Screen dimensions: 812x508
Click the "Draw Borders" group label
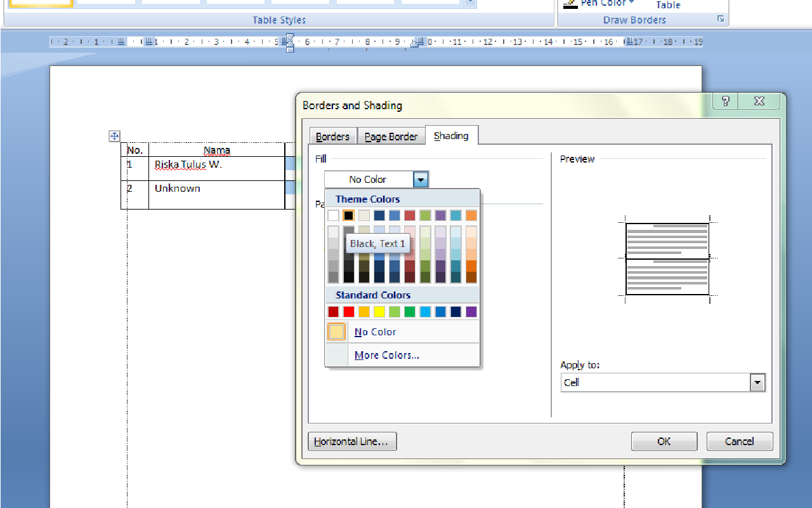point(634,20)
